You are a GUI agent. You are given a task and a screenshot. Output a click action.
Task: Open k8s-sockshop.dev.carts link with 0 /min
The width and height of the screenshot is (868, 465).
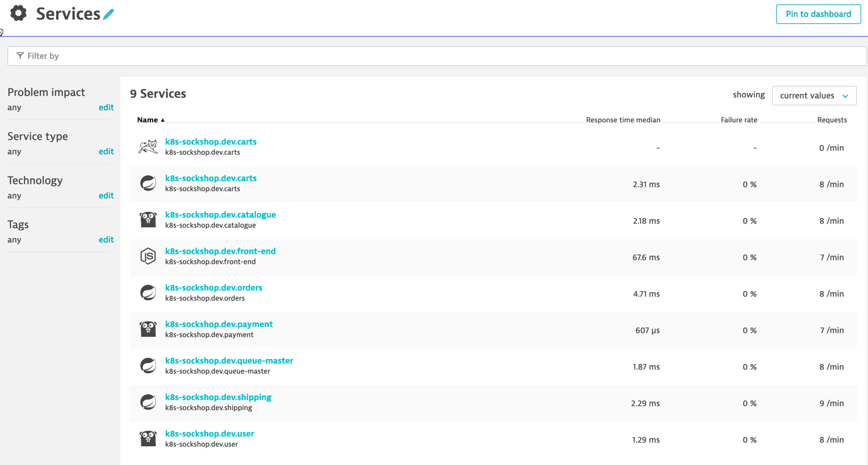[x=211, y=142]
